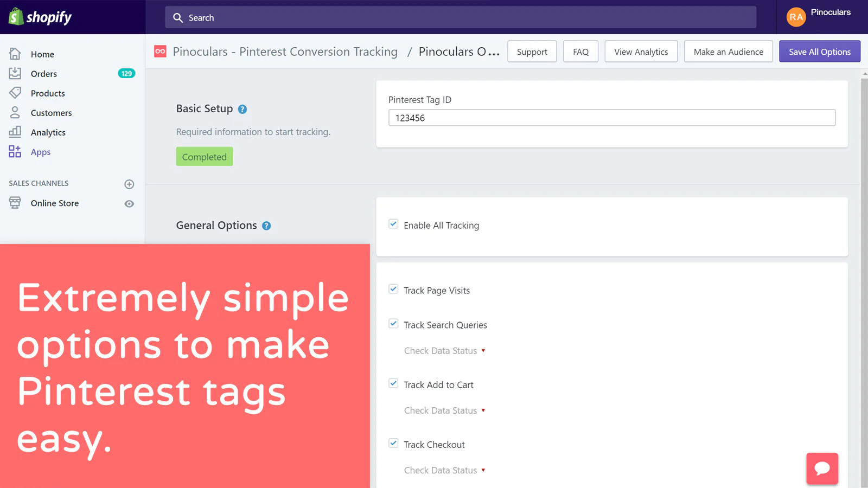Click the Customers person icon
This screenshot has width=868, height=488.
point(15,112)
